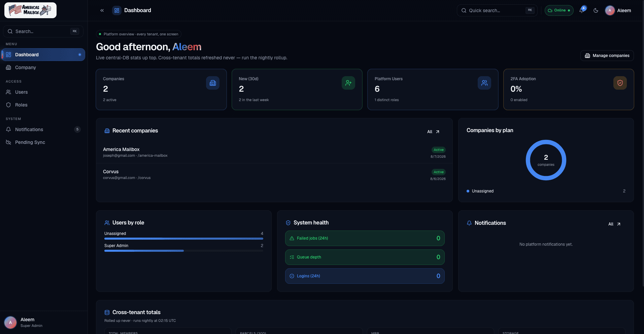This screenshot has height=334, width=644.
Task: Click the Dashboard grid icon in header
Action: pyautogui.click(x=117, y=10)
